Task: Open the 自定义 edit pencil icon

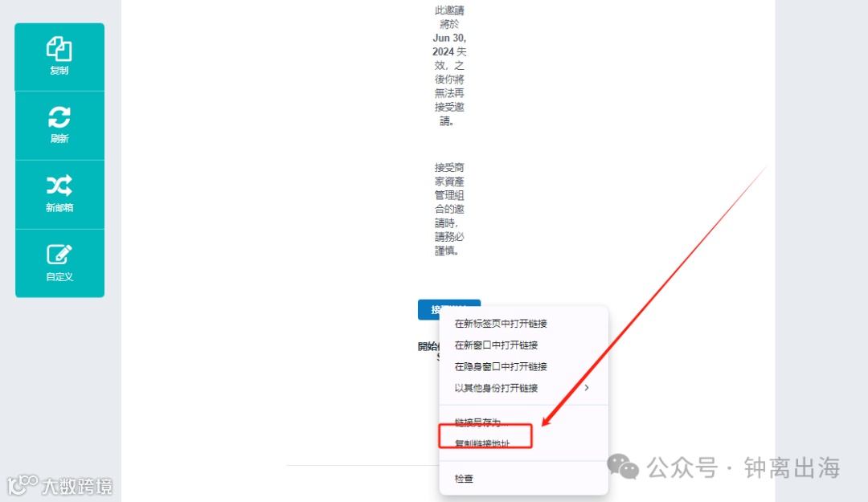Action: tap(59, 254)
